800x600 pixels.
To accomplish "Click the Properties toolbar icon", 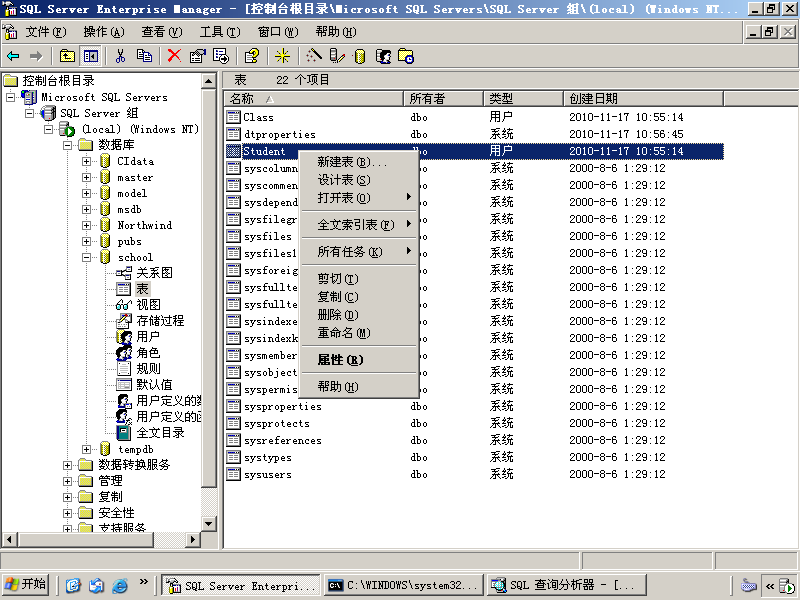I will pos(197,56).
